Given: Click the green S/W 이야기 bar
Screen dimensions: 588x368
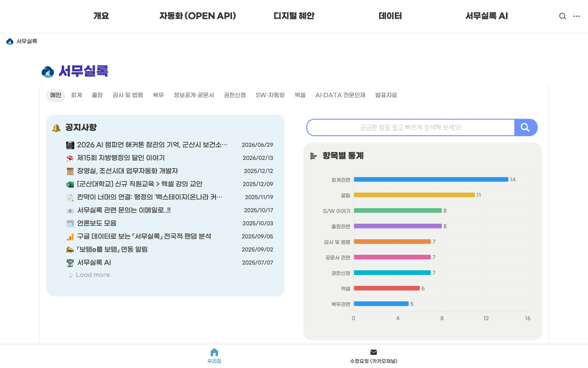Looking at the screenshot, I should pyautogui.click(x=398, y=211).
